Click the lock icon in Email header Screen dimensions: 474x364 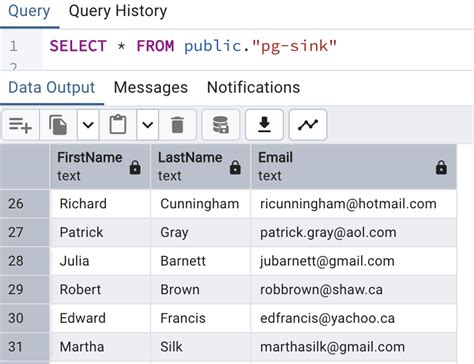click(x=441, y=167)
